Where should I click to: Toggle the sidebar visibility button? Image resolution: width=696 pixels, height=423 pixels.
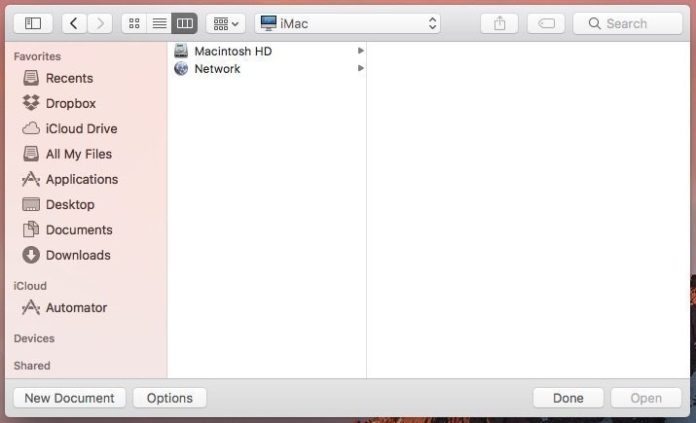(33, 24)
